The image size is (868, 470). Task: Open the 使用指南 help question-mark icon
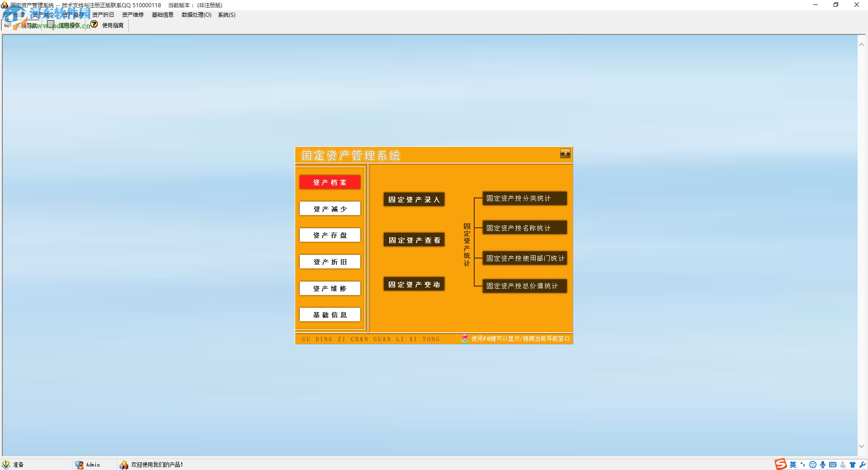94,24
